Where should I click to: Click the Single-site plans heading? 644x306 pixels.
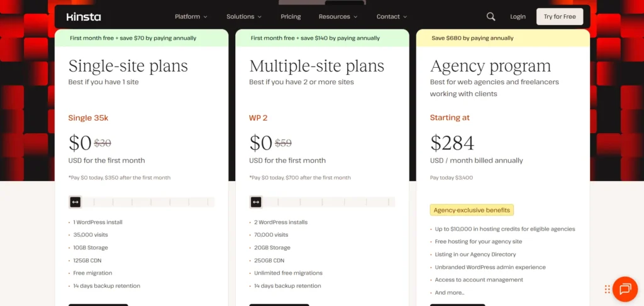[x=128, y=66]
